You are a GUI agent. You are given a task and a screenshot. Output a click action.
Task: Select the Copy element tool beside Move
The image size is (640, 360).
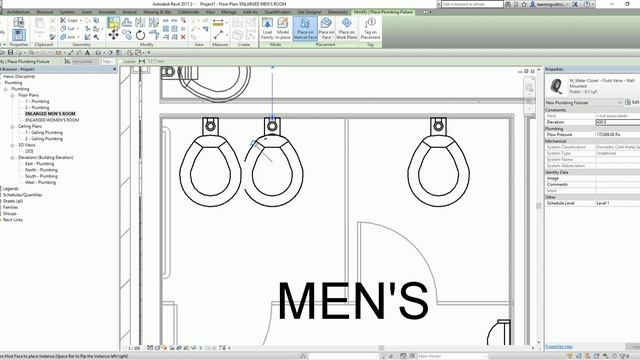(x=127, y=35)
